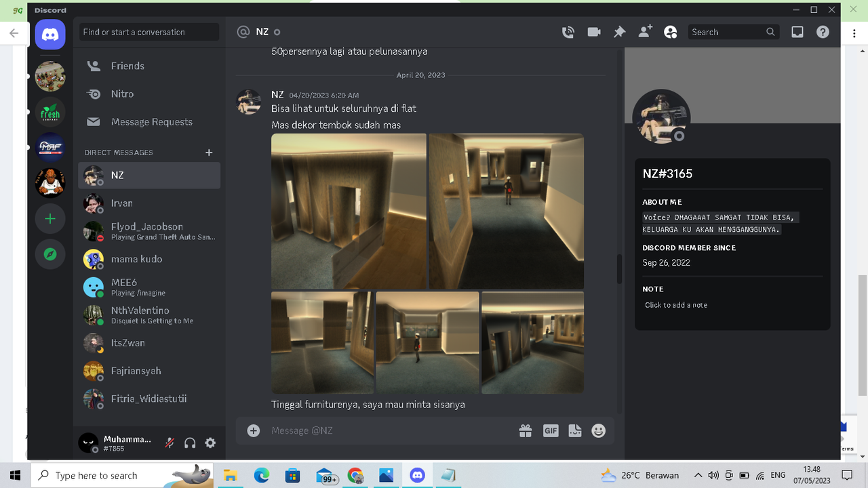Open conversation with MEE6
The height and width of the screenshot is (488, 868).
click(149, 287)
